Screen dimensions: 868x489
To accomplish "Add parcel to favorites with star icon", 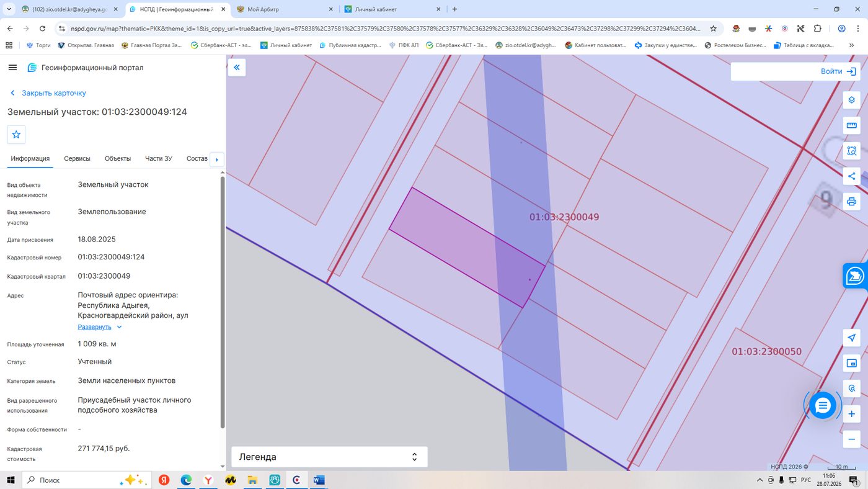I will point(16,134).
